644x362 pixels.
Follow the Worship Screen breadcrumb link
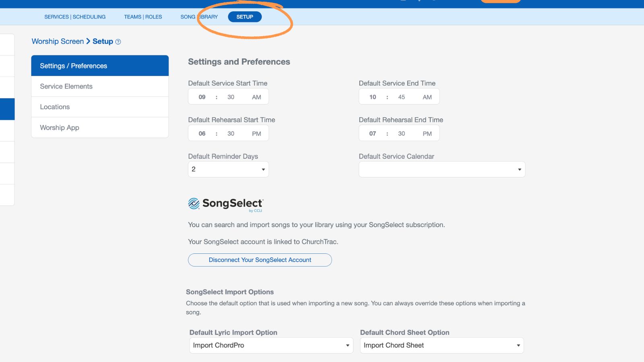click(58, 41)
